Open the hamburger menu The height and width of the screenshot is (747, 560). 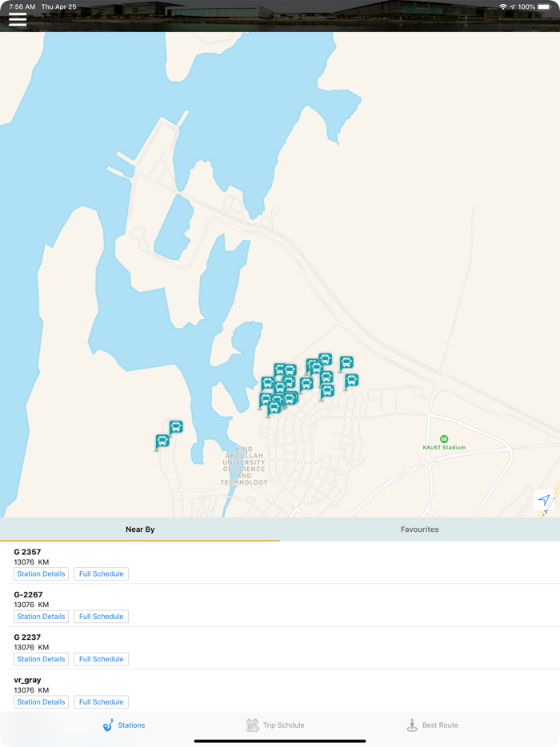[18, 19]
